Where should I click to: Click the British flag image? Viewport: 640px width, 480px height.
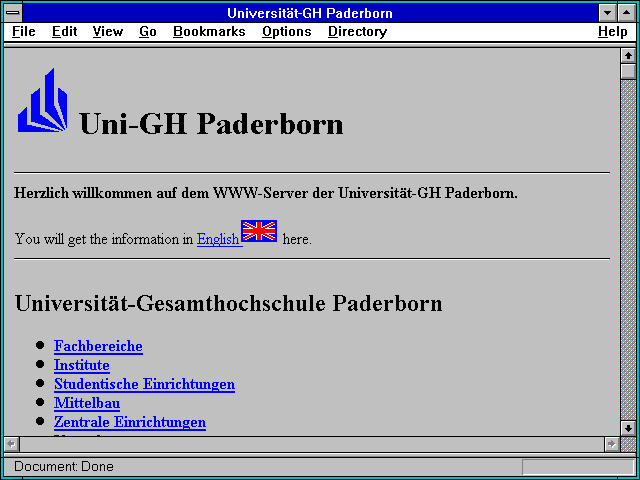coord(259,231)
